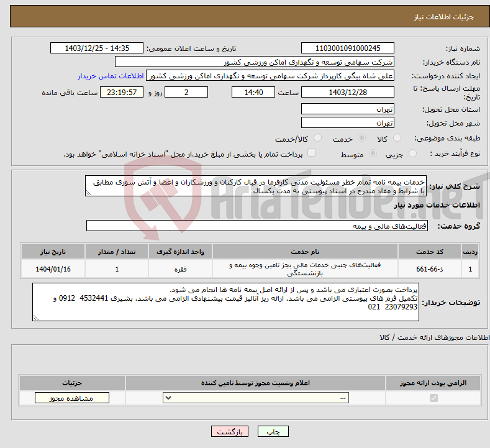
Task: Click the remaining days field showing 2
Action: point(186,92)
